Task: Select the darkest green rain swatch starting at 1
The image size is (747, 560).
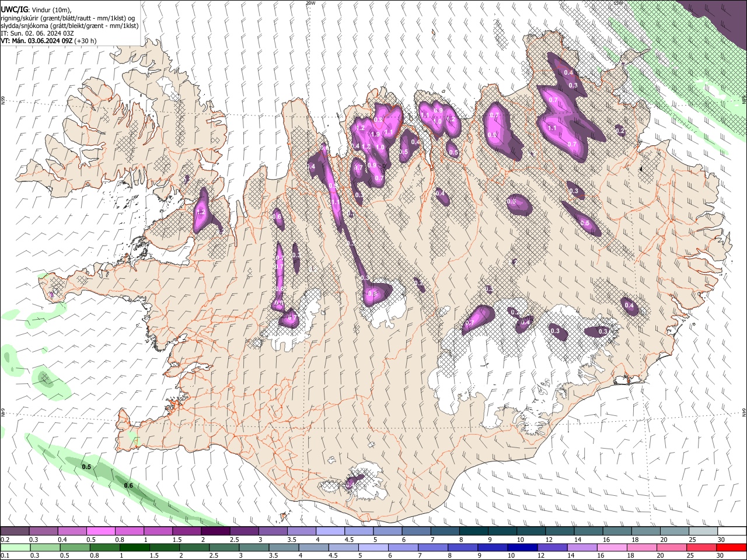Action: [x=134, y=547]
